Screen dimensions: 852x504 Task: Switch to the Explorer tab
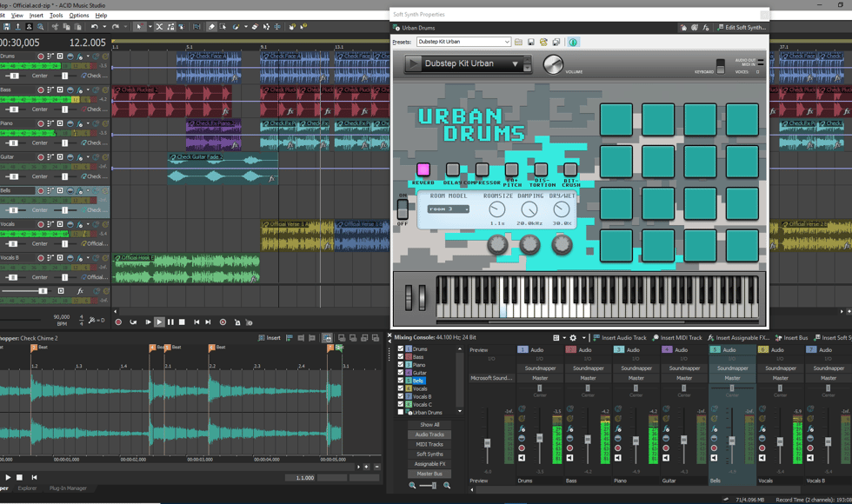(x=27, y=488)
